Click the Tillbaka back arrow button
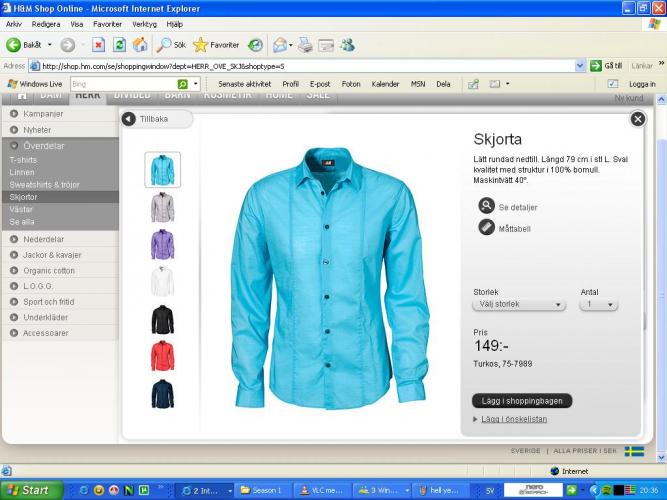The image size is (667, 500). click(x=129, y=119)
